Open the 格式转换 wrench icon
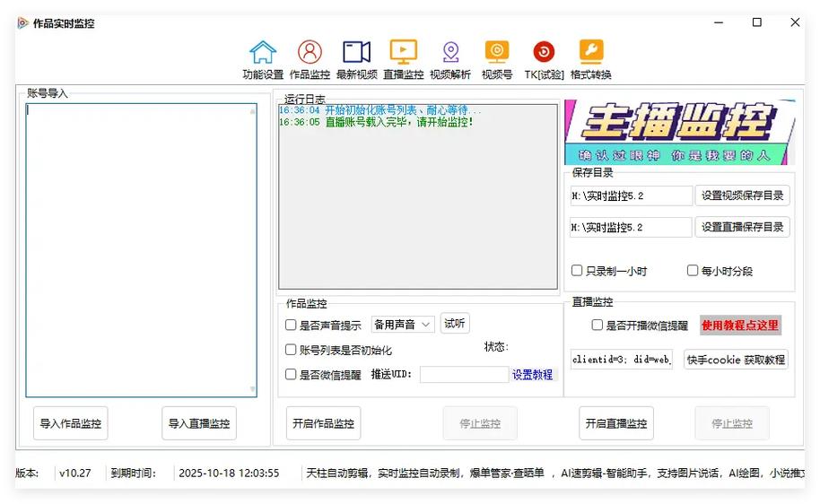This screenshot has height=504, width=820. pos(591,52)
